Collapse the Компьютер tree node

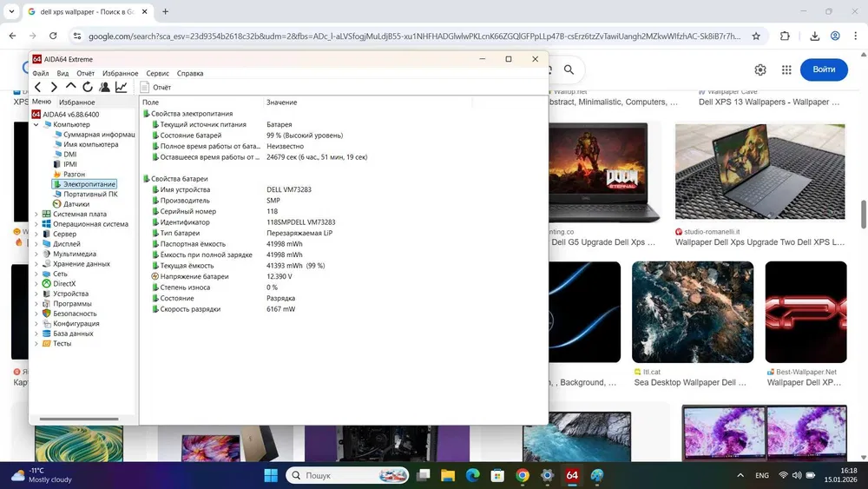click(36, 124)
